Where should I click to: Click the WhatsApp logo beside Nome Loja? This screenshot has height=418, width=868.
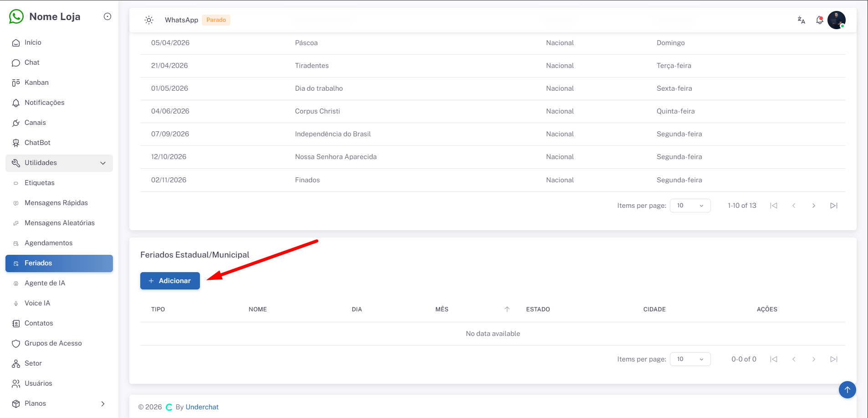click(16, 16)
